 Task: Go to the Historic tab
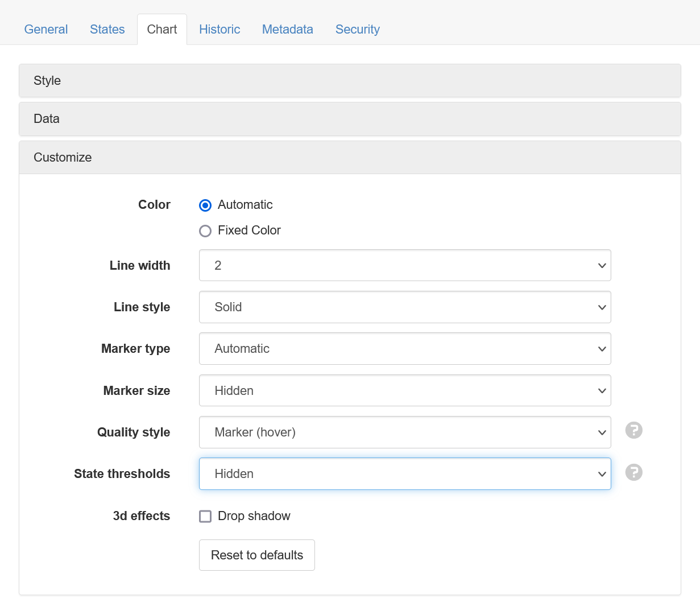click(x=219, y=30)
